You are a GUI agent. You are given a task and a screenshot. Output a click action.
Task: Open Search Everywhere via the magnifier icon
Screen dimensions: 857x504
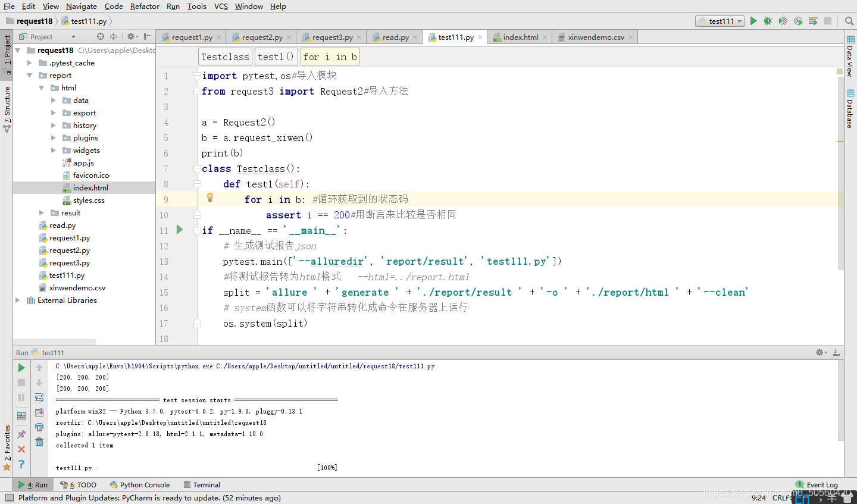click(x=849, y=21)
